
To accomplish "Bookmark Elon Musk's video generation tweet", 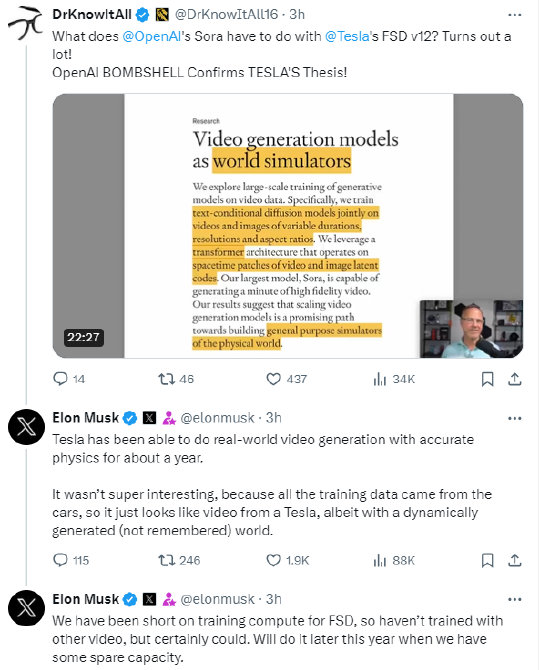I will click(x=488, y=560).
